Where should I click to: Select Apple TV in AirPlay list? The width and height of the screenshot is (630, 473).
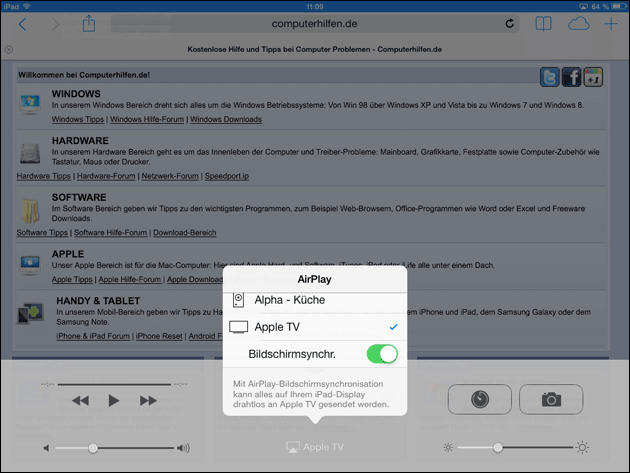[315, 327]
